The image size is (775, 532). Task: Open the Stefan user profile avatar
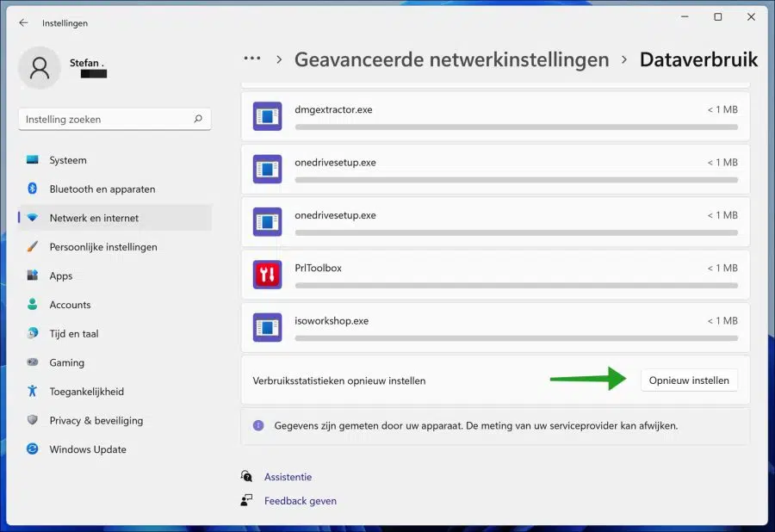tap(40, 68)
